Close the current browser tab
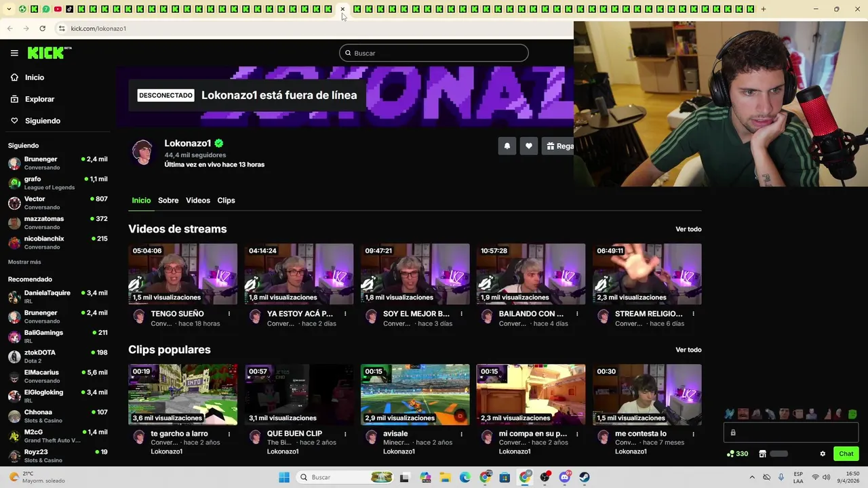Viewport: 868px width, 488px height. pos(342,9)
